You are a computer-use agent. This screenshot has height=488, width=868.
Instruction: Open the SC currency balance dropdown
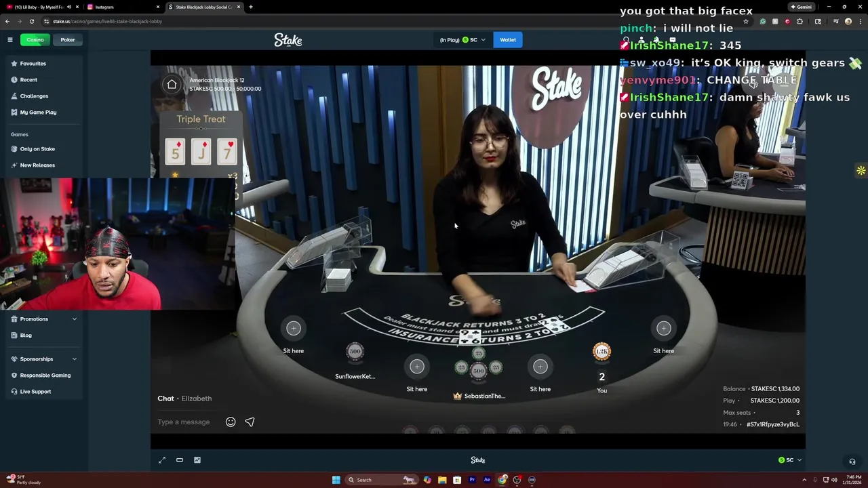(462, 40)
